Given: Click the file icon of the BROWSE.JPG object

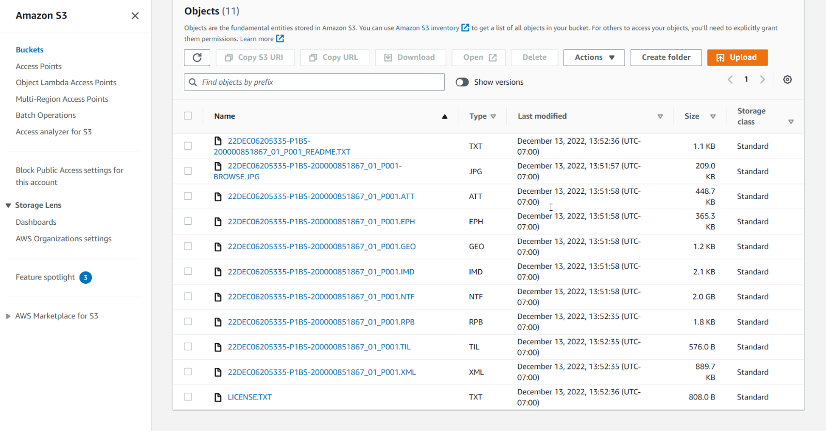Looking at the screenshot, I should [x=218, y=166].
